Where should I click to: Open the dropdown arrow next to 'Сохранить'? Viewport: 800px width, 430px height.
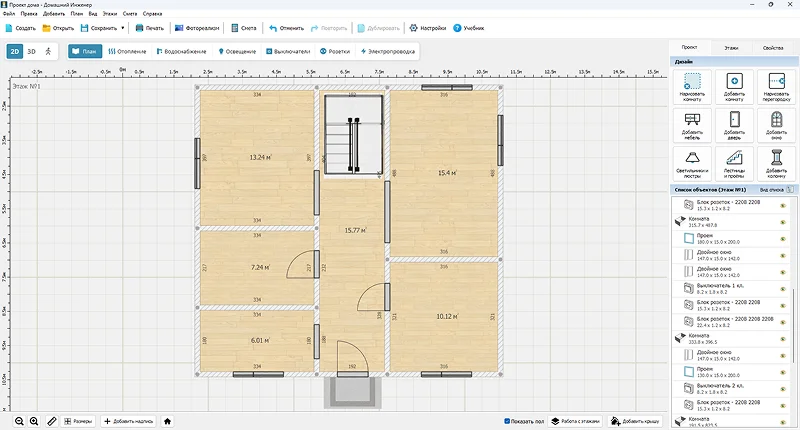click(122, 28)
